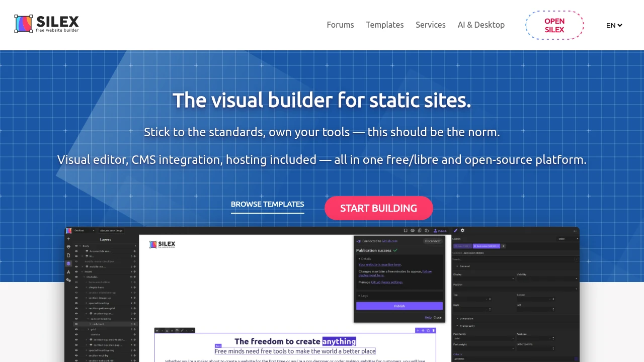644x362 pixels.
Task: Expand the Dimension section in style panel
Action: [465, 319]
